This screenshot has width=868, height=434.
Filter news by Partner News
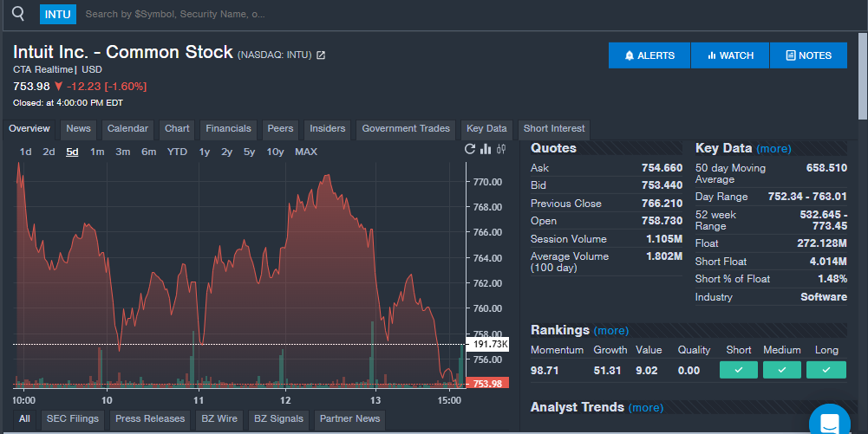(x=349, y=419)
